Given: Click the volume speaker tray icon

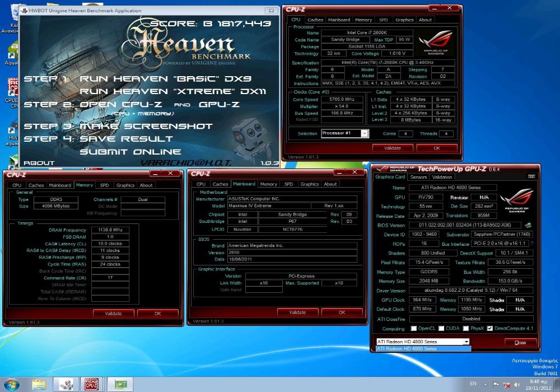Looking at the screenshot, I should (x=516, y=385).
